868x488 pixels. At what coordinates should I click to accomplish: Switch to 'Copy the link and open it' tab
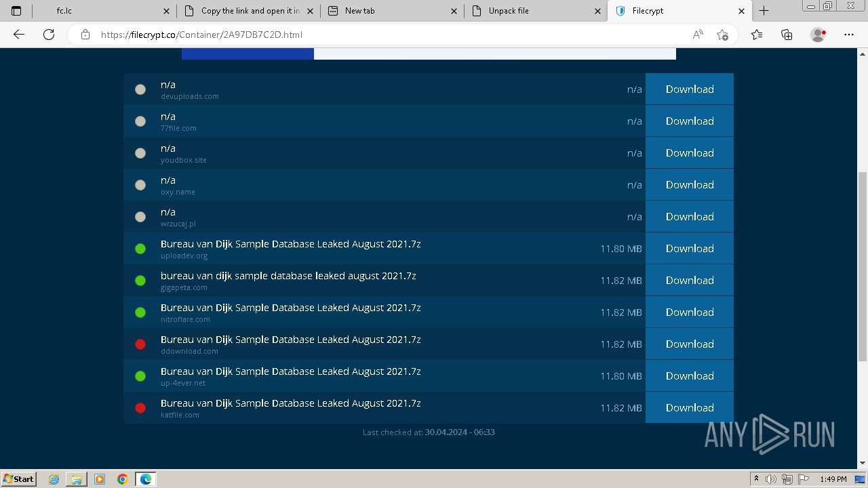click(248, 11)
